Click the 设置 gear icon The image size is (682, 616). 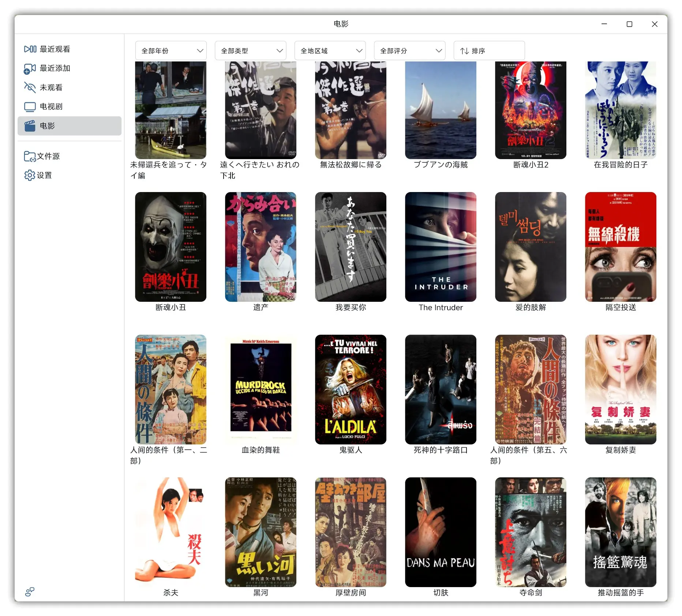point(30,175)
